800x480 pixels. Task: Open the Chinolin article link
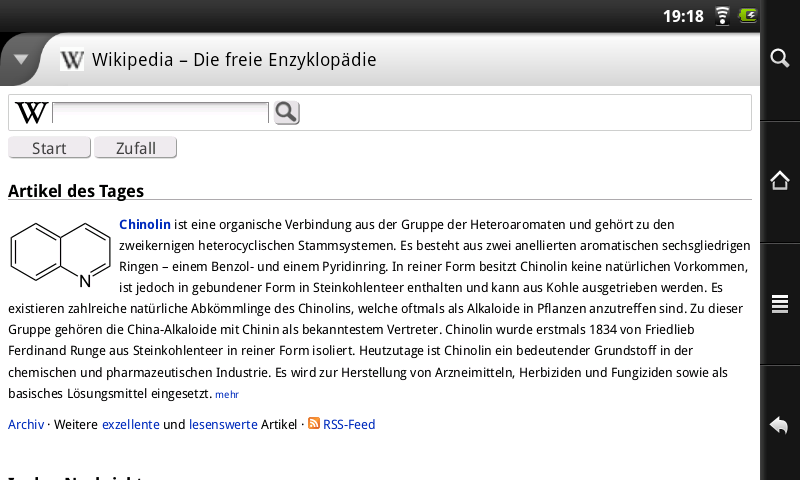click(x=145, y=224)
